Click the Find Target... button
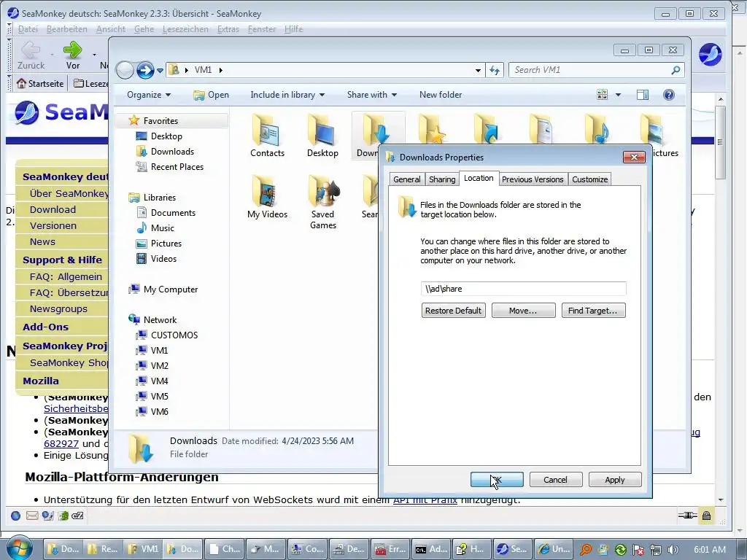The height and width of the screenshot is (560, 747). [593, 311]
